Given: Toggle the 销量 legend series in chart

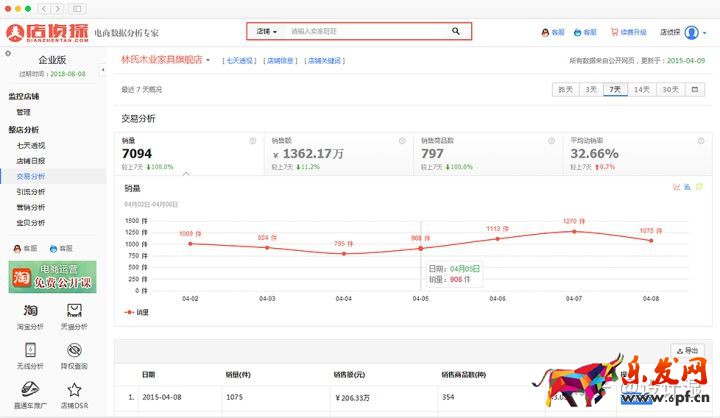Looking at the screenshot, I should 137,312.
